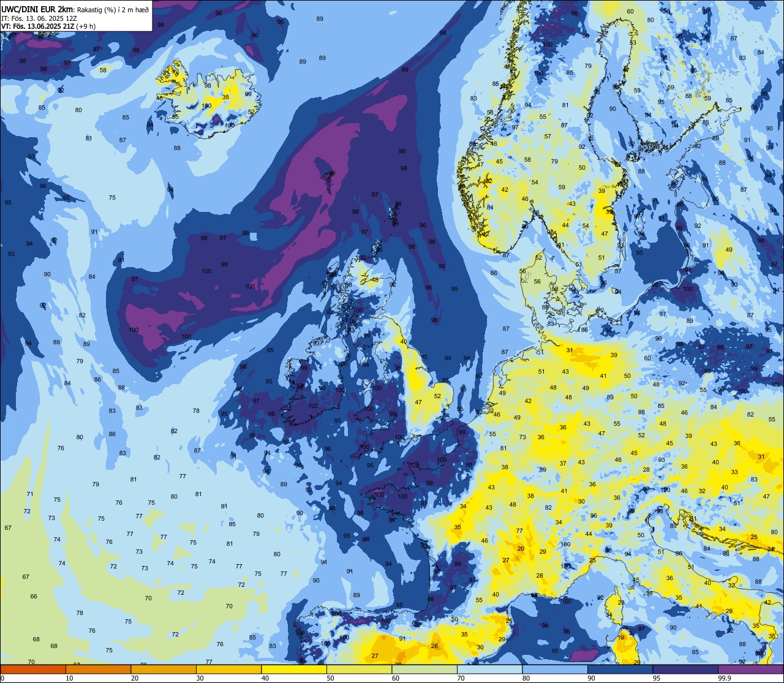Click the 58 value northwest of Iceland
The height and width of the screenshot is (683, 784).
(x=103, y=70)
